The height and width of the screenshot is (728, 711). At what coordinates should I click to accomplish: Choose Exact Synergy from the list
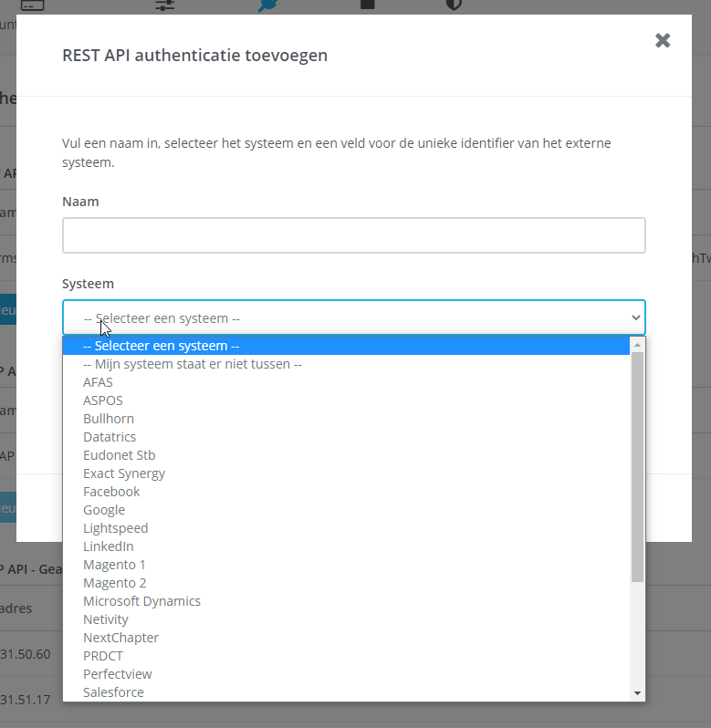[x=124, y=473]
